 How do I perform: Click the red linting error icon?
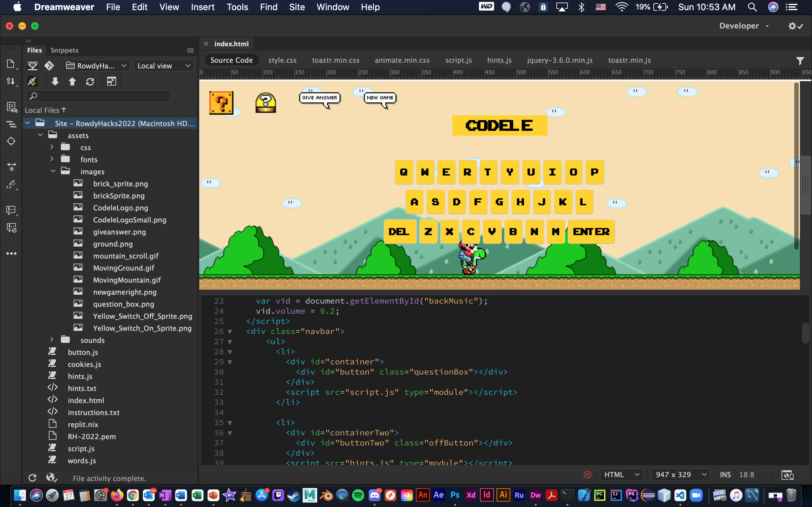[x=587, y=475]
